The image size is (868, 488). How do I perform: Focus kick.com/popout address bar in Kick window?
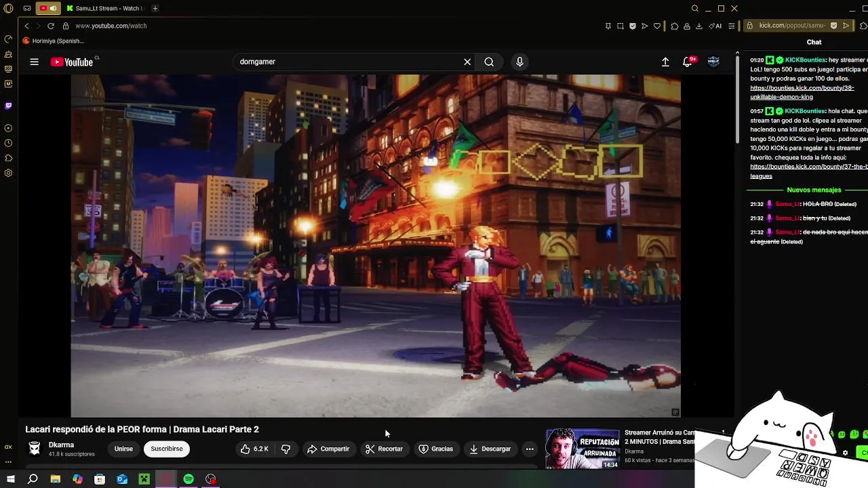(792, 26)
